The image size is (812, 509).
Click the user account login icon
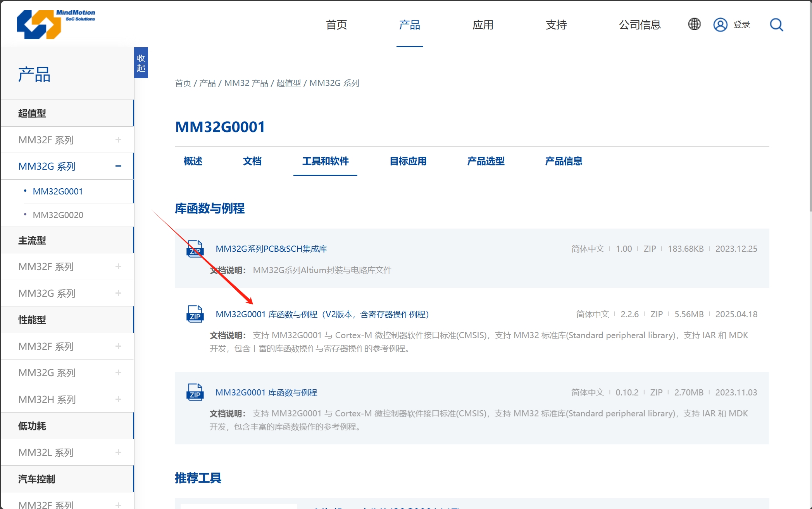click(720, 25)
